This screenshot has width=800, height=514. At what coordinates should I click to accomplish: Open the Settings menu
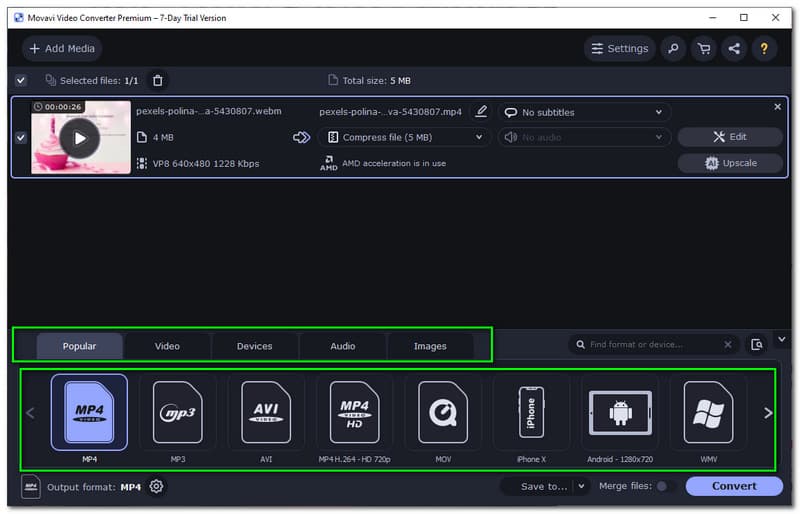pos(619,48)
